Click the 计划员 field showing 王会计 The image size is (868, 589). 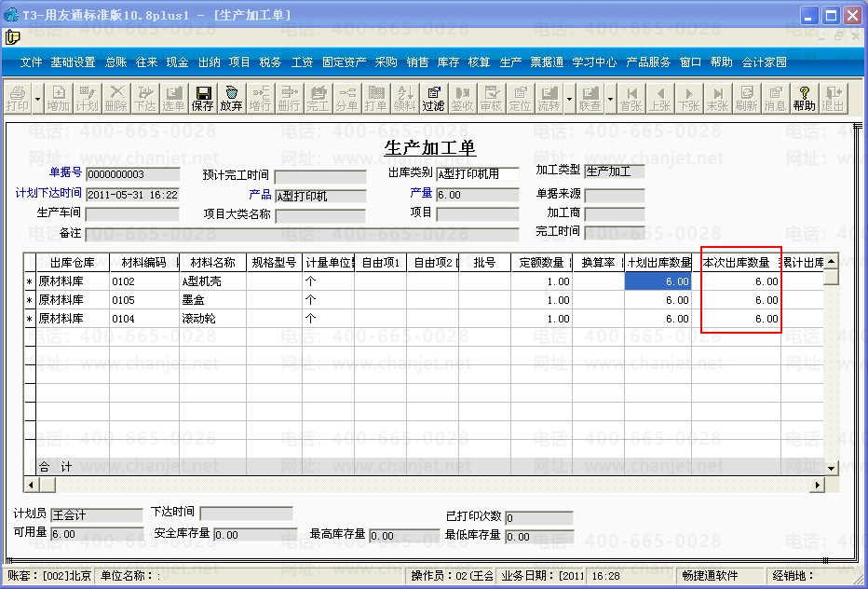(96, 515)
